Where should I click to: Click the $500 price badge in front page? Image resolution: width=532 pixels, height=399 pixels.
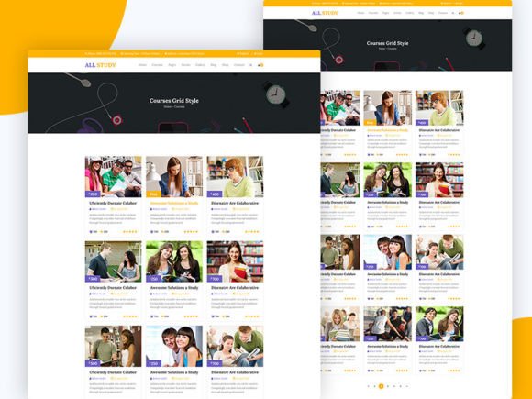click(x=93, y=363)
